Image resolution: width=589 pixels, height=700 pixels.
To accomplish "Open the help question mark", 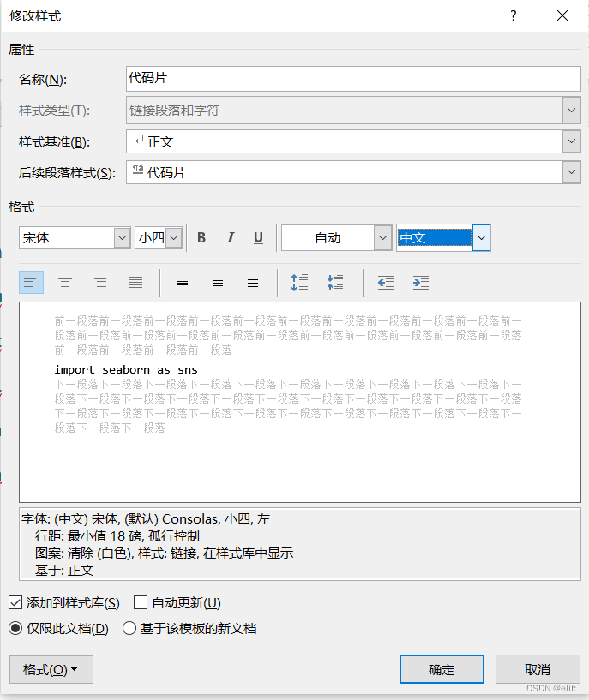I will [513, 15].
